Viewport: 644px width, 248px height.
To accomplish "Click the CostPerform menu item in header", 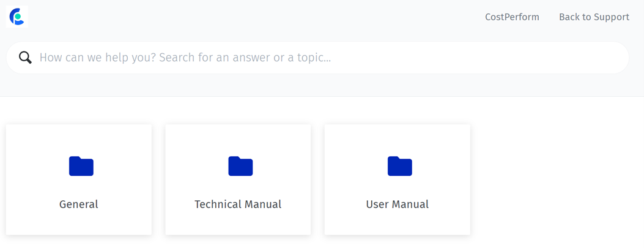I will [512, 17].
